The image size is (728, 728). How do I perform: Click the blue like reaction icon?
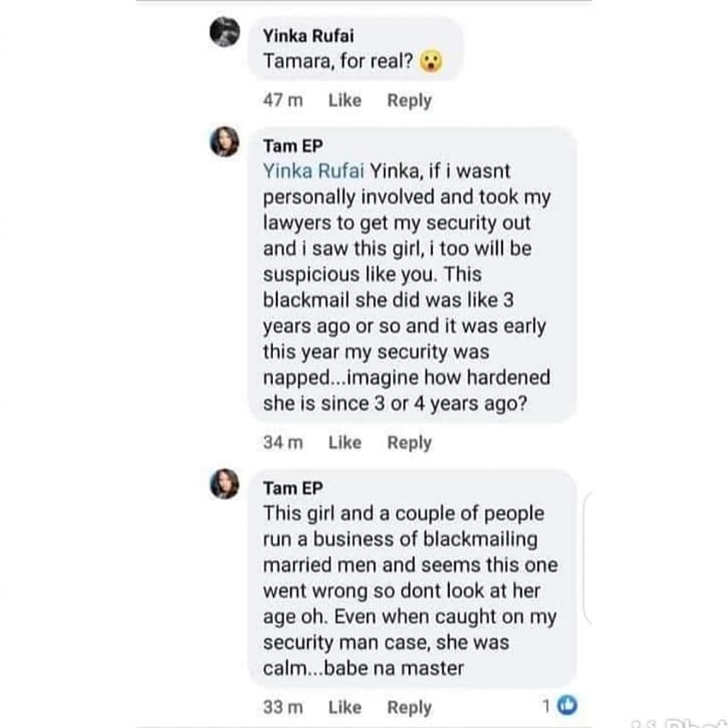[566, 707]
